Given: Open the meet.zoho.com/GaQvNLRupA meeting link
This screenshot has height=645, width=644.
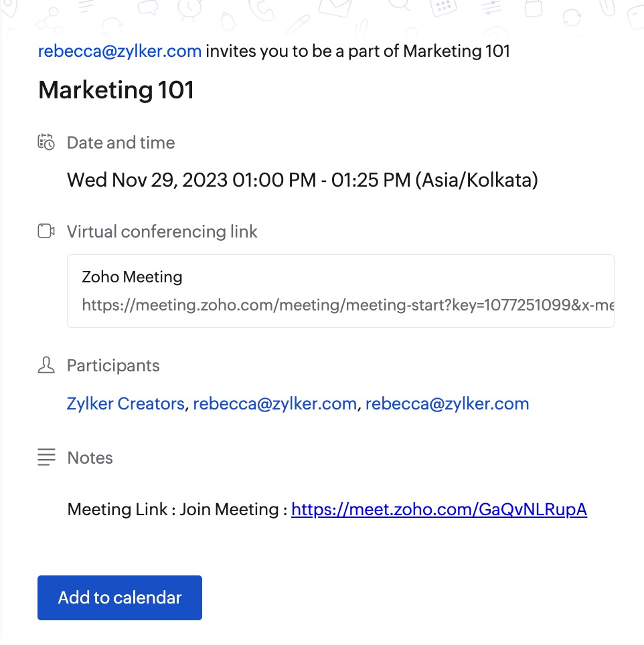Looking at the screenshot, I should click(x=439, y=509).
